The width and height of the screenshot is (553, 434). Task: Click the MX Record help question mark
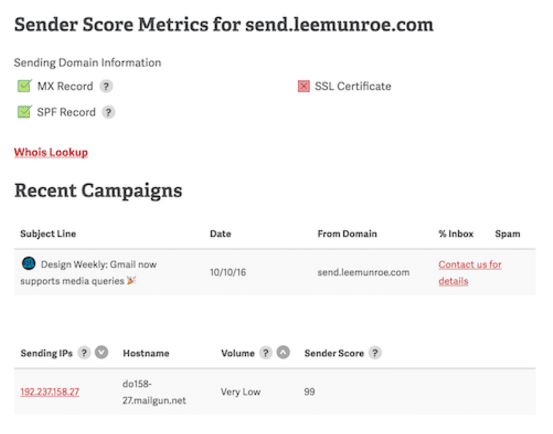point(106,86)
